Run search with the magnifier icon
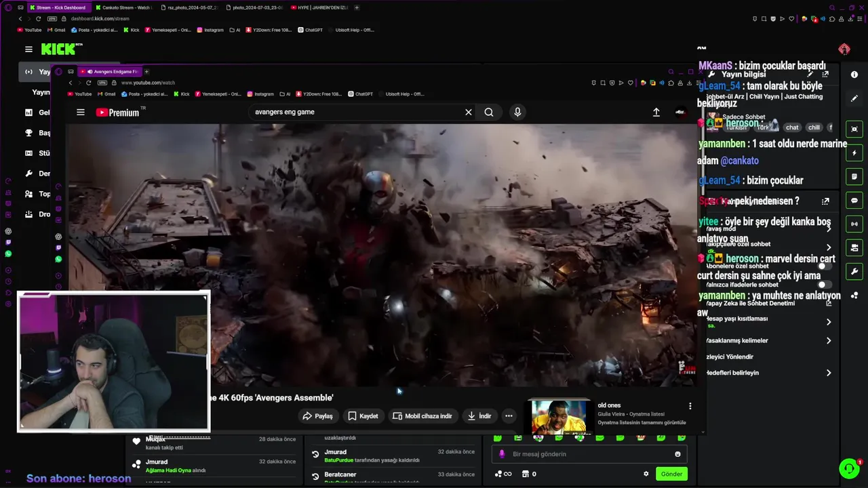Image resolution: width=868 pixels, height=488 pixels. (x=489, y=112)
